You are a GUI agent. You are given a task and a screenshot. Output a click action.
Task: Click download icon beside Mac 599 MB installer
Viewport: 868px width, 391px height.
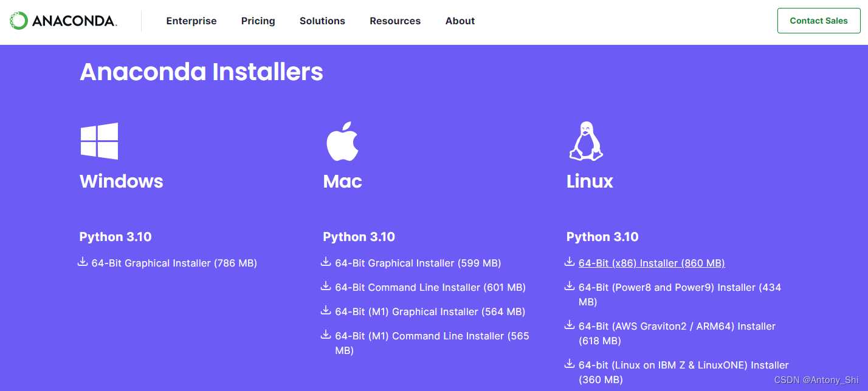pyautogui.click(x=326, y=262)
